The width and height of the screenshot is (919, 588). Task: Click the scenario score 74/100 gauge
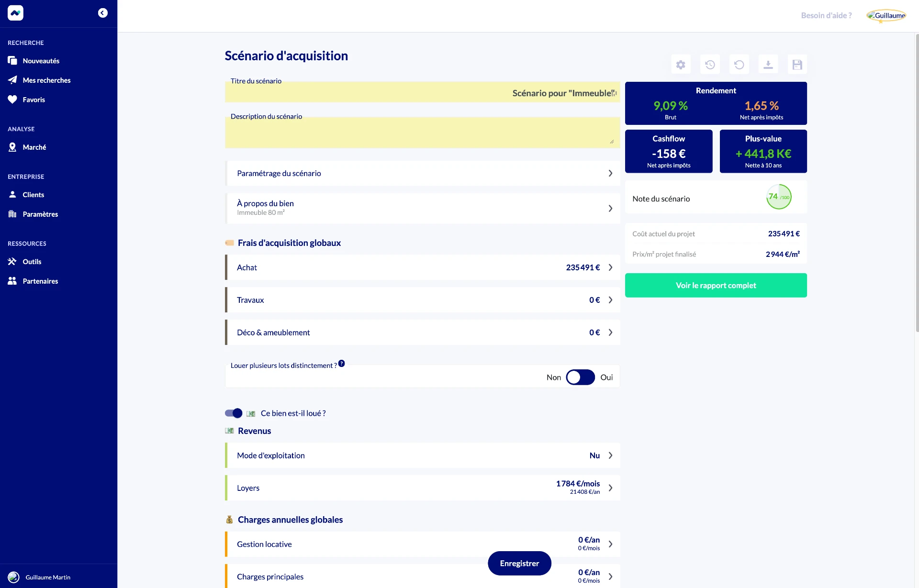tap(779, 197)
